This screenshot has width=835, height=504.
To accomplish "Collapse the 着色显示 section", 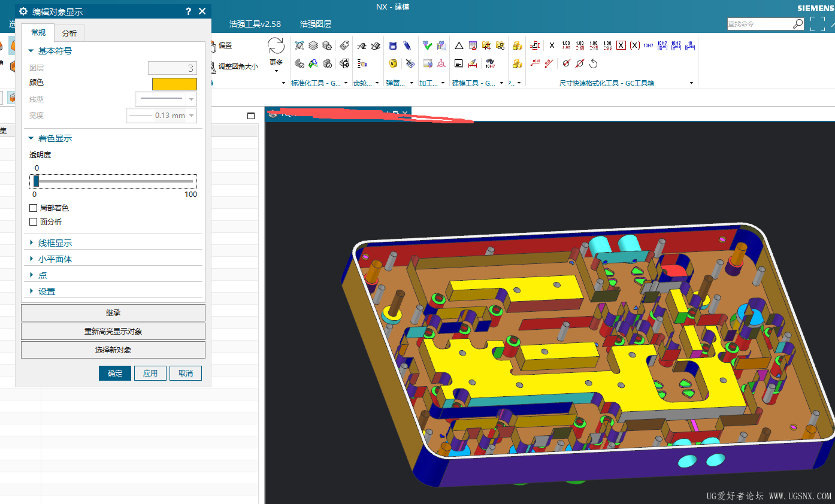I will coord(55,138).
